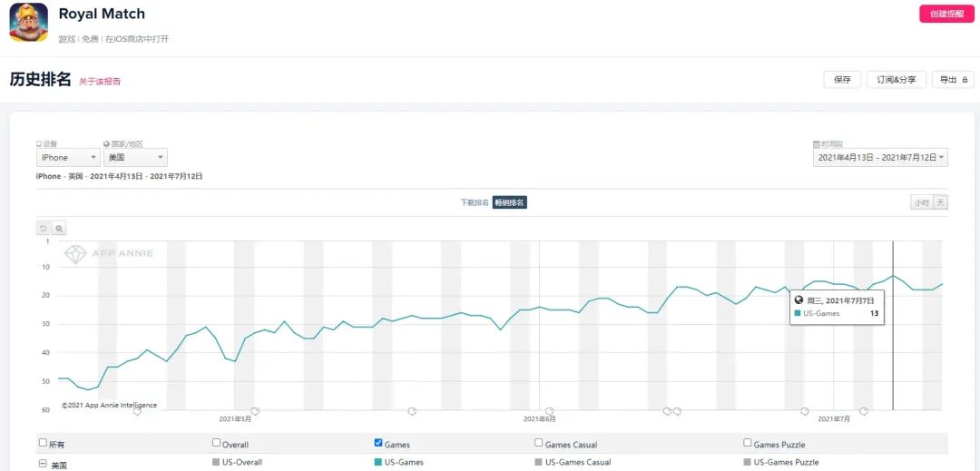980x471 pixels.
Task: Click the event marker below 2021年5月 label
Action: point(255,411)
